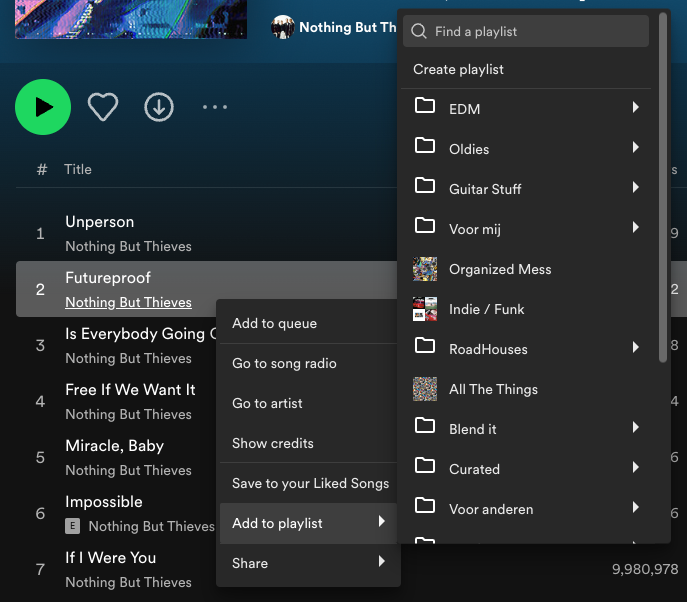Add song to the Organized Mess playlist
Viewport: 687px width, 602px height.
click(500, 269)
